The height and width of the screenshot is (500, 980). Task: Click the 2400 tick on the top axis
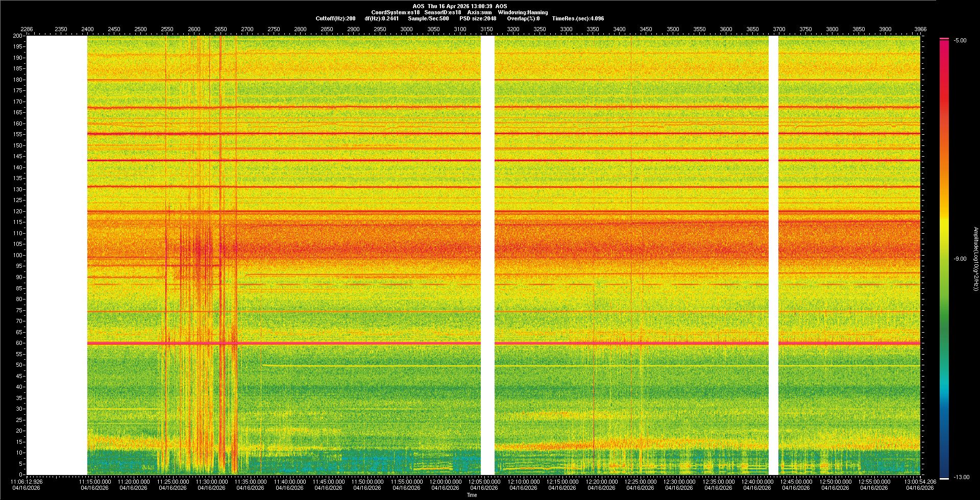point(87,29)
